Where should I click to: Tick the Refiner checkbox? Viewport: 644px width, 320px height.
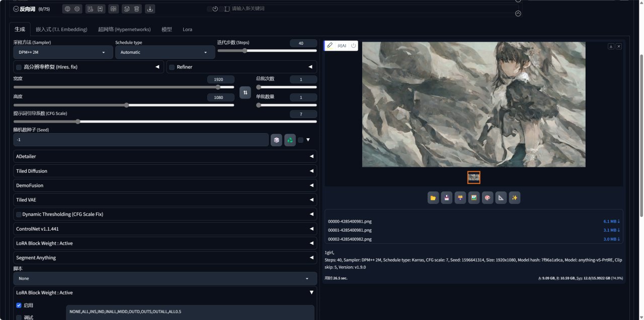(x=172, y=67)
